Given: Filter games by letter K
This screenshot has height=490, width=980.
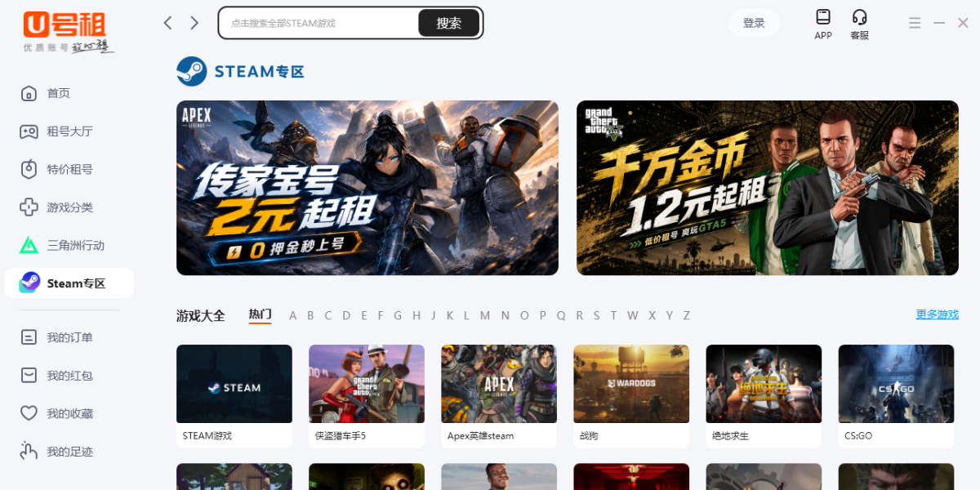Looking at the screenshot, I should (x=450, y=315).
